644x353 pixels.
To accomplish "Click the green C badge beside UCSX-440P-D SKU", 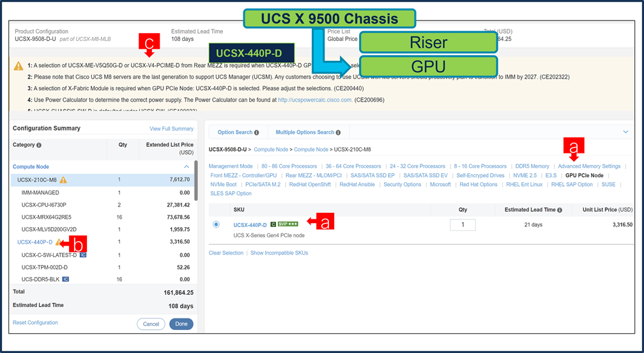I will 272,224.
